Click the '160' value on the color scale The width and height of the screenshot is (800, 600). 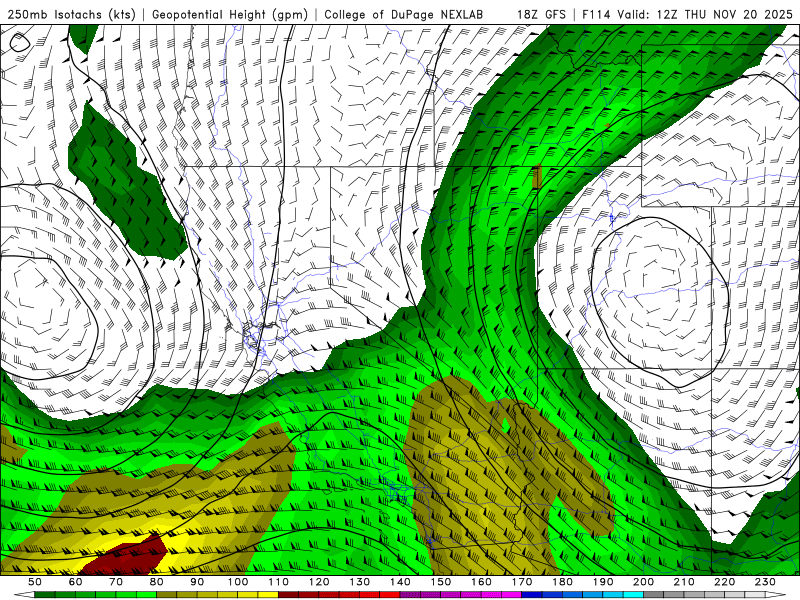point(481,582)
